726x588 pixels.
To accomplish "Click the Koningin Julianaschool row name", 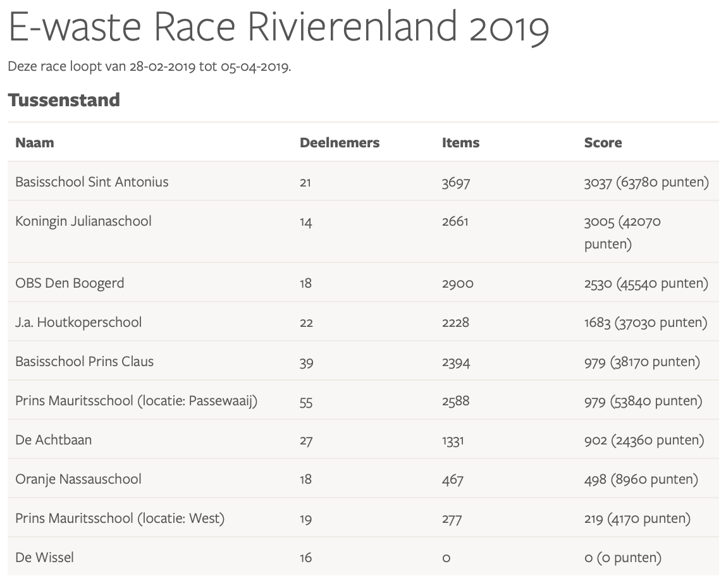I will pos(83,221).
